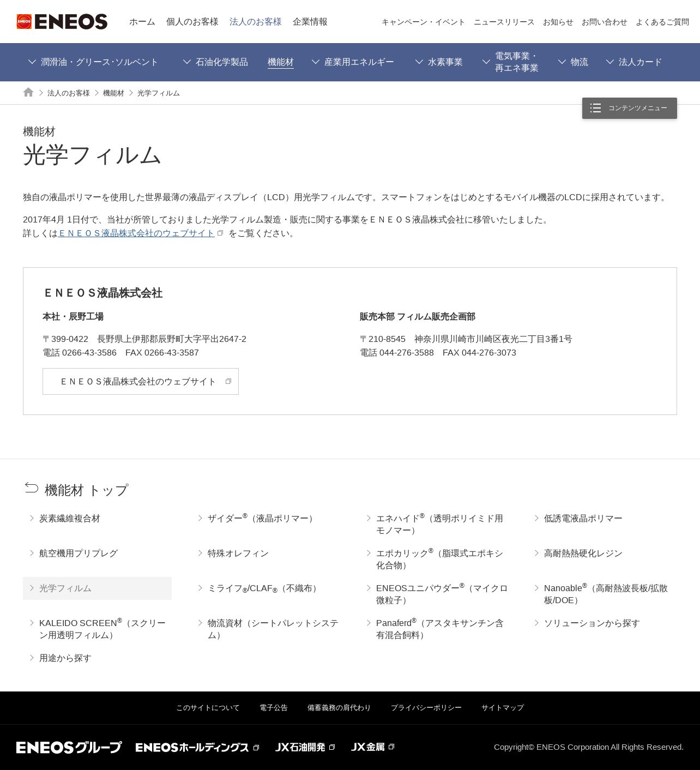Expand the 産業用エネルギー dropdown
Image resolution: width=700 pixels, height=770 pixels.
coord(353,62)
